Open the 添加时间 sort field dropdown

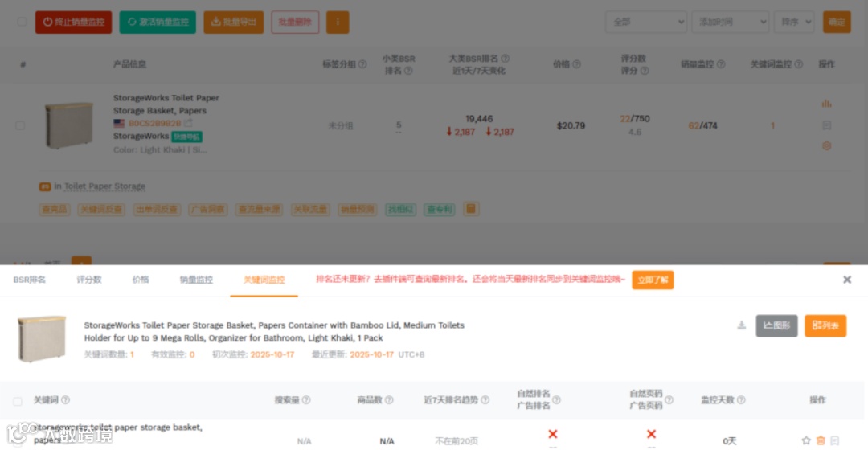click(x=730, y=22)
